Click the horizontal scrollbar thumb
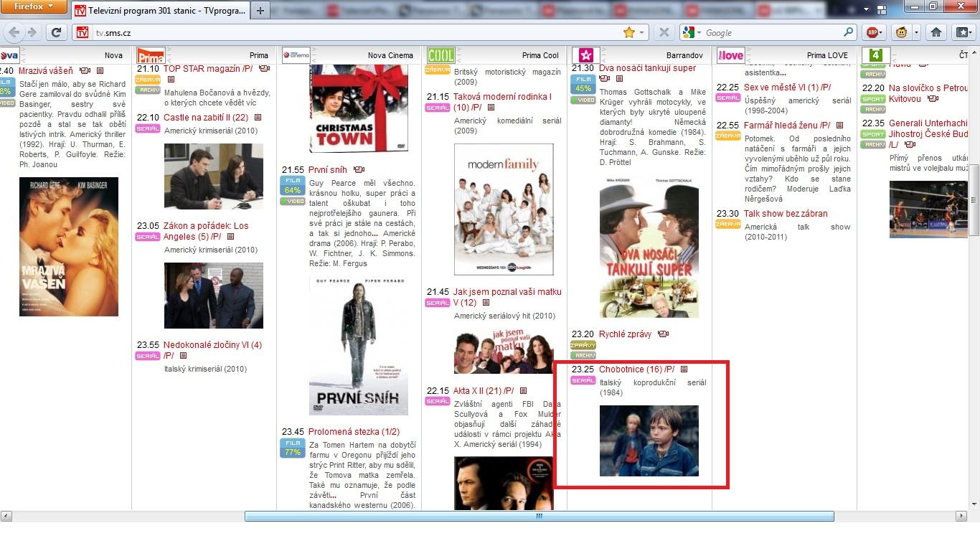Image resolution: width=980 pixels, height=551 pixels. [x=540, y=516]
